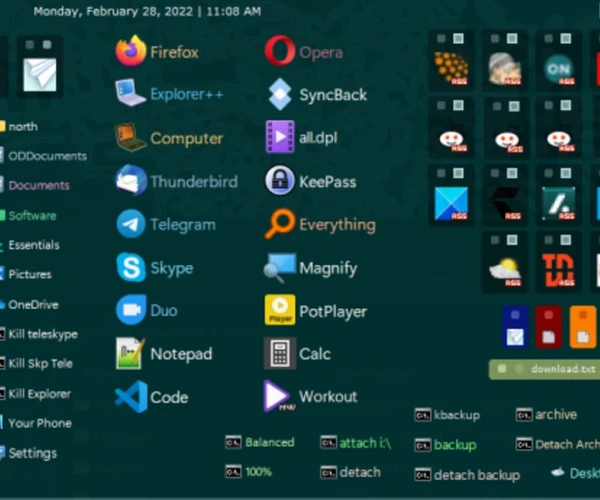The image size is (600, 500).
Task: Start the SyncBack icon
Action: pyautogui.click(x=280, y=94)
